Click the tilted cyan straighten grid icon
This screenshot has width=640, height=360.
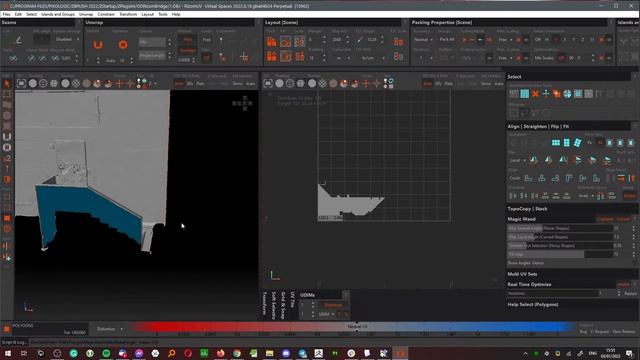pos(578,142)
